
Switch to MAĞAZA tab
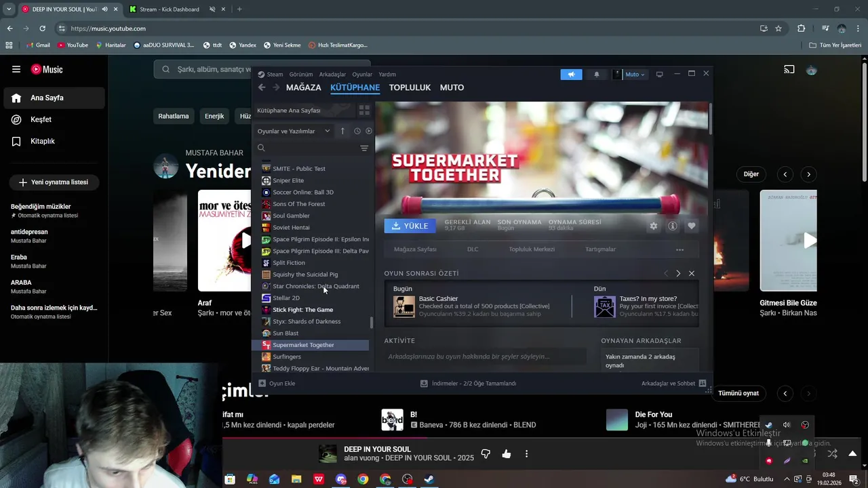click(x=304, y=87)
